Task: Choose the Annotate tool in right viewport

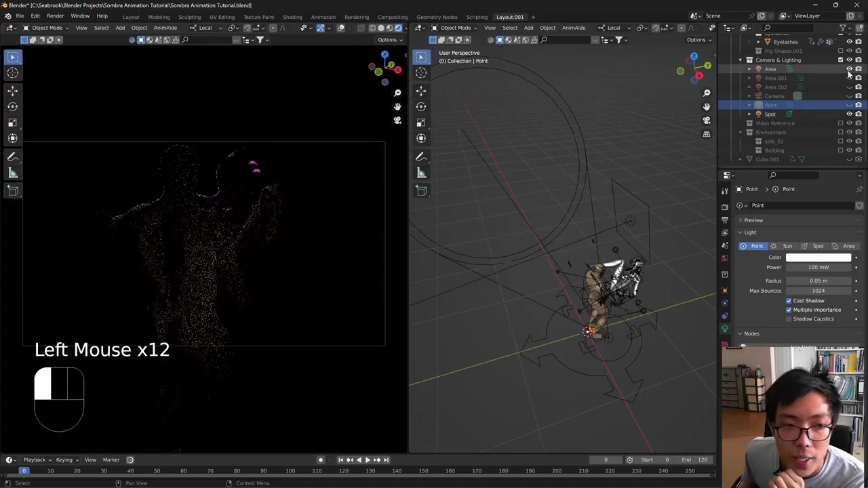Action: coord(420,157)
